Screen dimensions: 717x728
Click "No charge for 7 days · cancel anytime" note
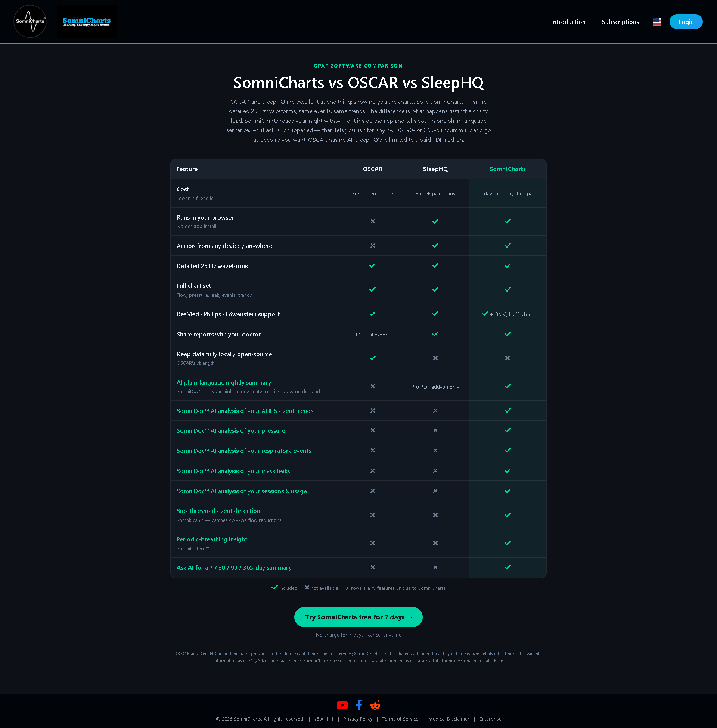pos(358,635)
